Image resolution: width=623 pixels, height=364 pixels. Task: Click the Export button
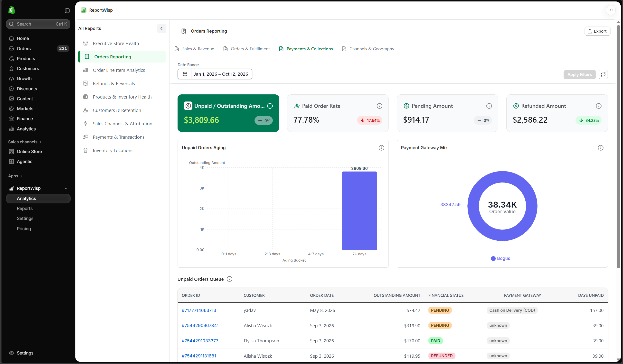[x=597, y=31]
